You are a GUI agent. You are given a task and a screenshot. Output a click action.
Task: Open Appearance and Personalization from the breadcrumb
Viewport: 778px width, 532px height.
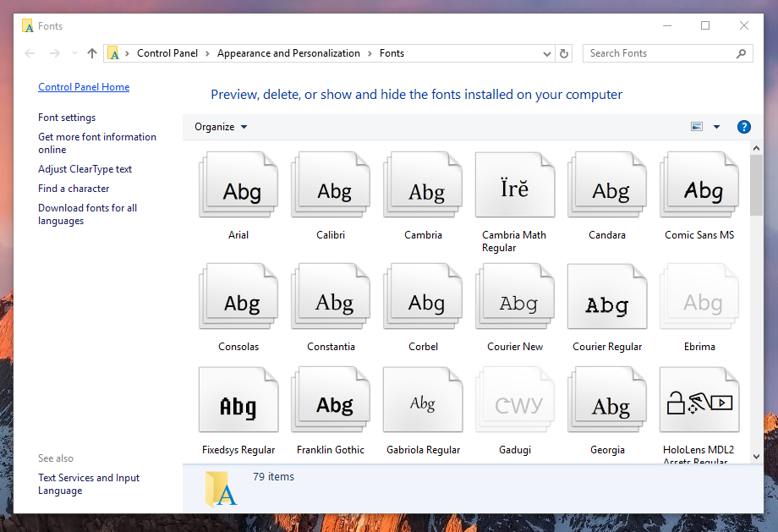click(x=288, y=52)
